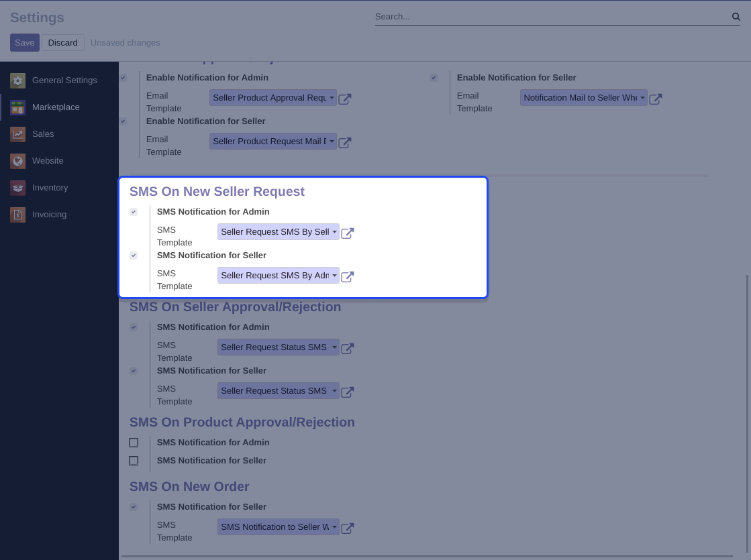This screenshot has height=560, width=751.
Task: Open external link for SMS Notification to Seller template
Action: click(347, 528)
